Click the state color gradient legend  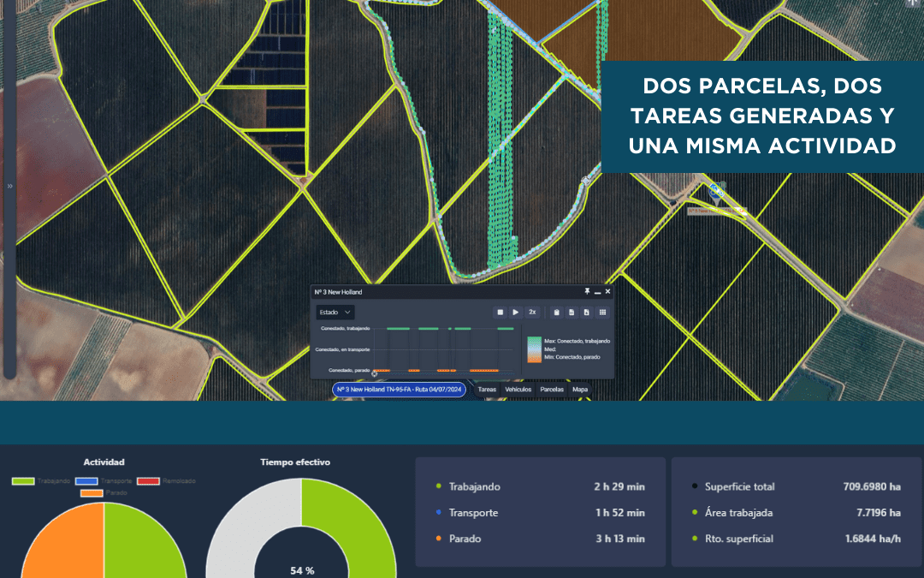click(x=534, y=349)
